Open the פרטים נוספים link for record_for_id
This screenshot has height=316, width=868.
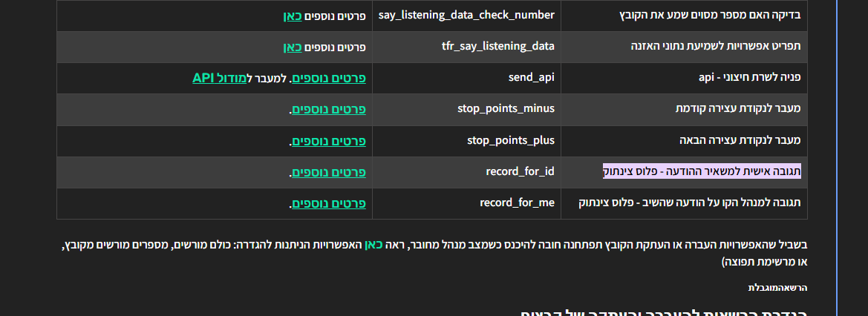329,172
